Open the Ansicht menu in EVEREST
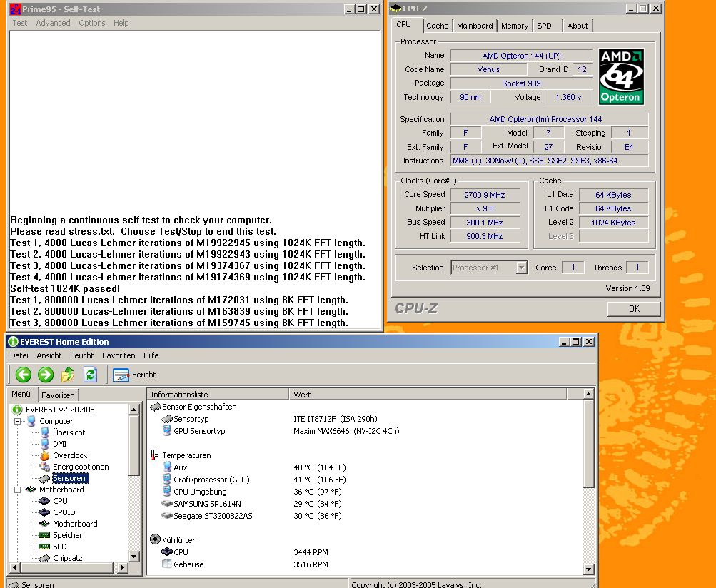The width and height of the screenshot is (716, 588). coord(49,355)
